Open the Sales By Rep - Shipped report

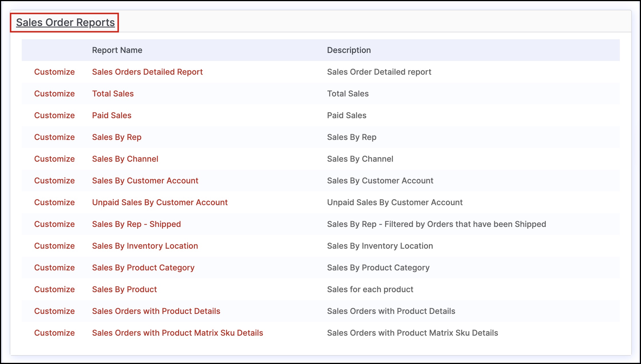point(136,224)
